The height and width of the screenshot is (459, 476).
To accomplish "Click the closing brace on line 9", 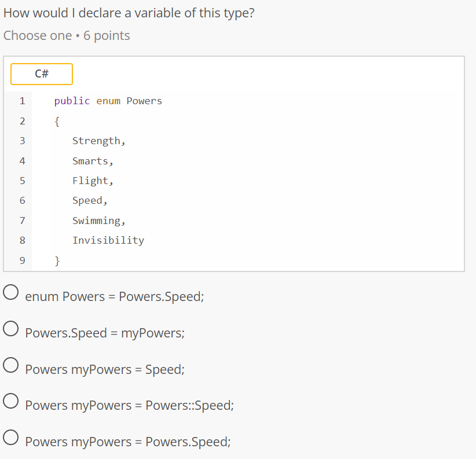I will click(x=56, y=260).
